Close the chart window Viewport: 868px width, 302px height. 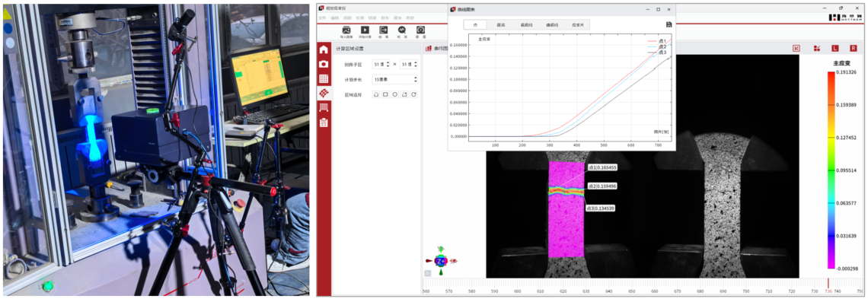[669, 9]
